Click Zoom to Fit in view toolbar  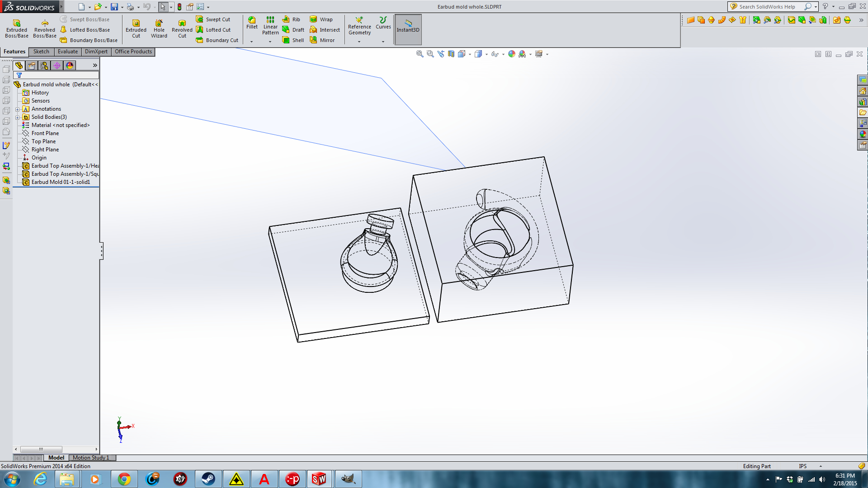[420, 54]
